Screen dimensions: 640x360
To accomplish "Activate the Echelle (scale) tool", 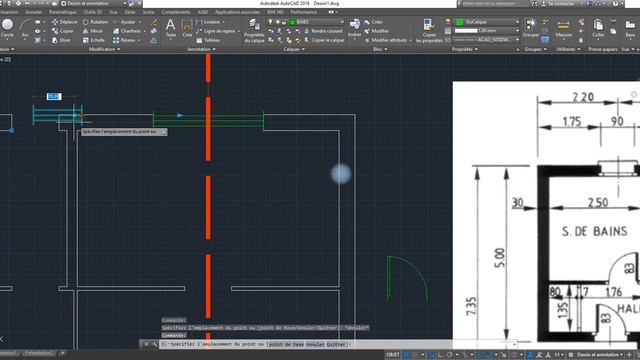I will (x=93, y=40).
